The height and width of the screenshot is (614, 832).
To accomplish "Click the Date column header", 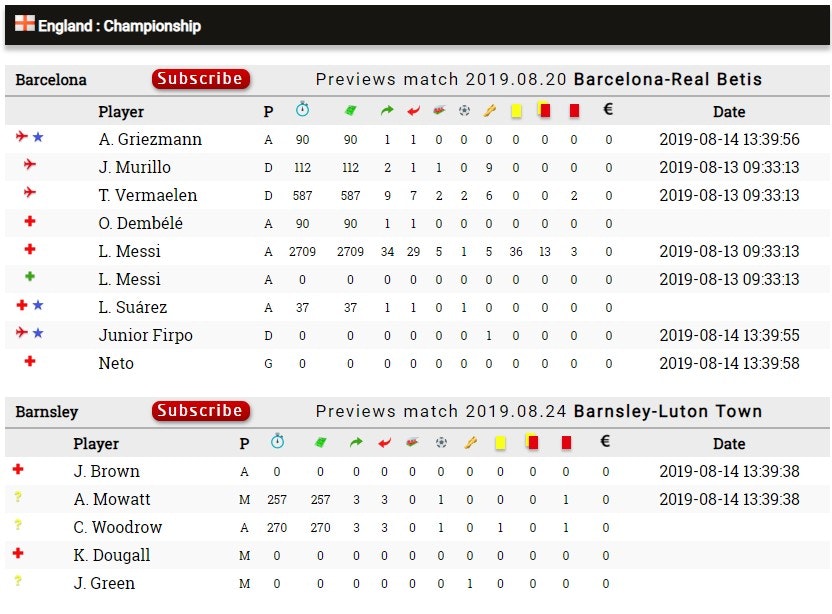I will coord(729,112).
